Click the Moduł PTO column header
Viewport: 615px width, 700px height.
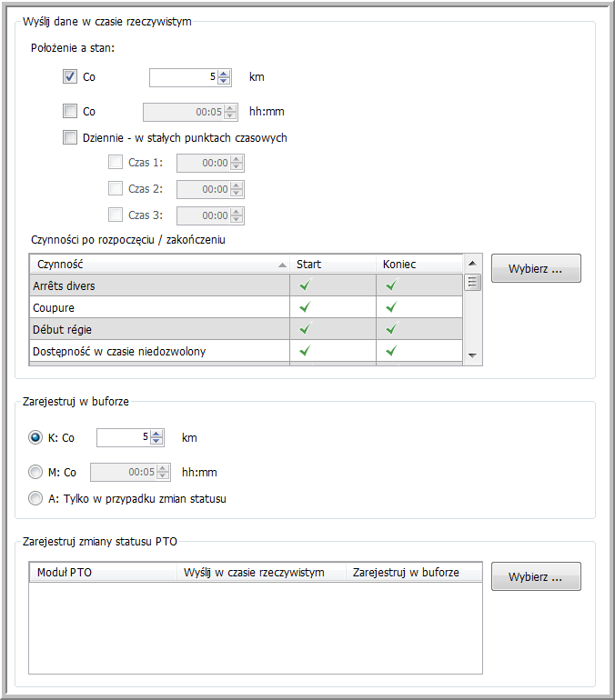[x=102, y=573]
